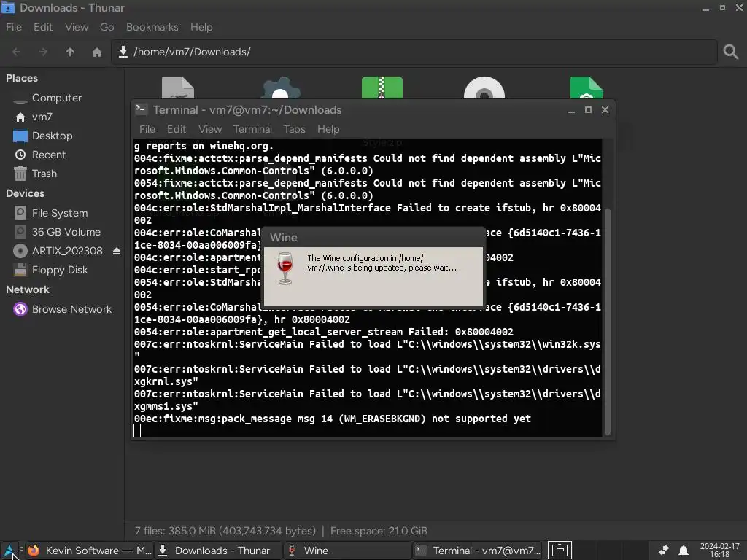The image size is (747, 560).
Task: Close the Terminal window
Action: (x=605, y=110)
